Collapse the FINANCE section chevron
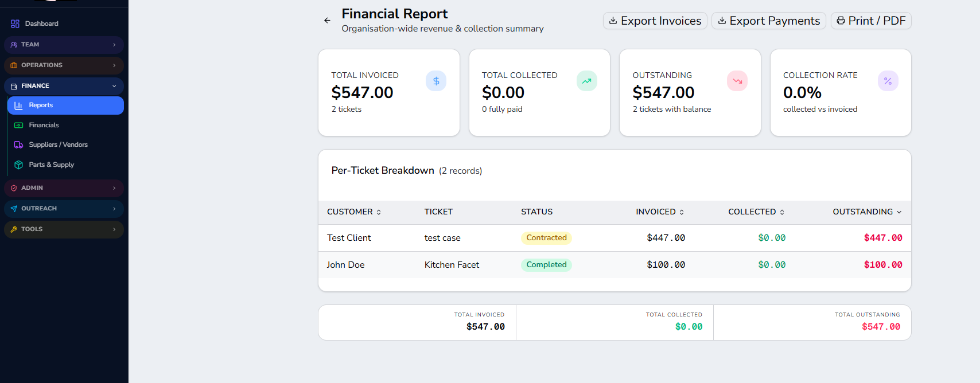The height and width of the screenshot is (383, 980). (114, 86)
